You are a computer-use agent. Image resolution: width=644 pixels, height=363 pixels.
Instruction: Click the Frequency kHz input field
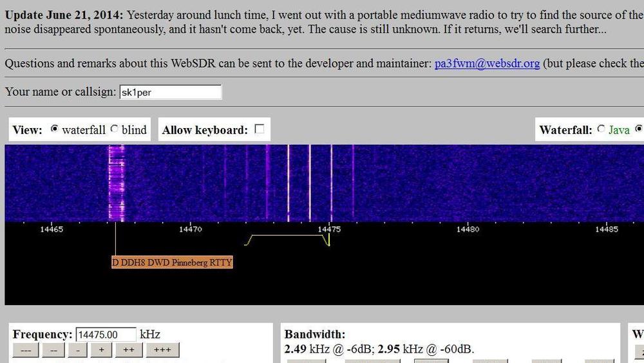tap(106, 335)
